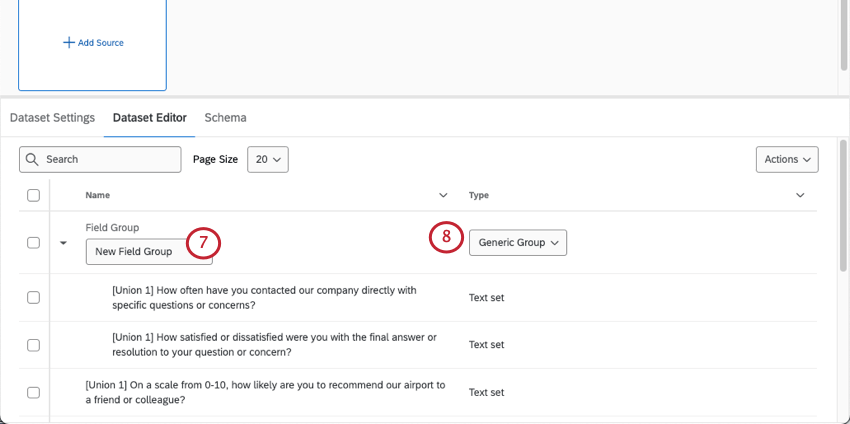The image size is (850, 424).
Task: Check the 'likely to recommend our airport' row checkbox
Action: tap(33, 392)
